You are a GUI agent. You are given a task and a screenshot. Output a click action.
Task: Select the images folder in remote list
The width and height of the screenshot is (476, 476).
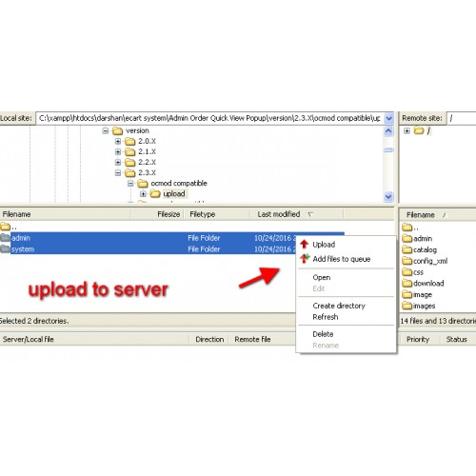point(419,306)
